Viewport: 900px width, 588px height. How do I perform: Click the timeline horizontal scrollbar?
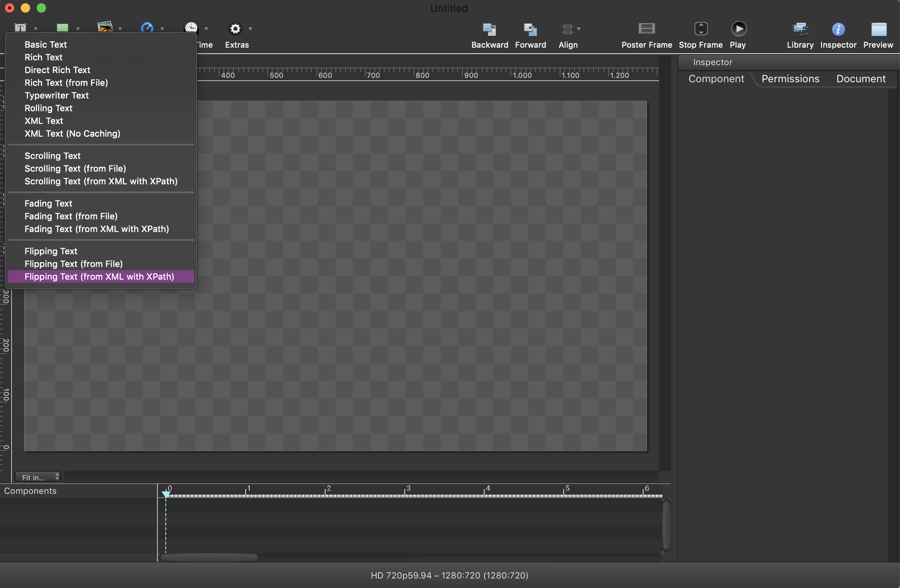click(x=209, y=557)
